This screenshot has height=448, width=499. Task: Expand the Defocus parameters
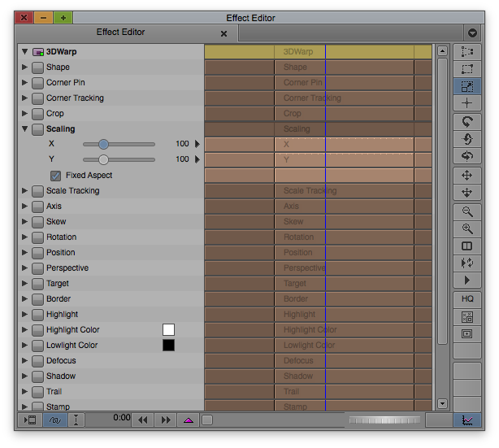tap(24, 360)
